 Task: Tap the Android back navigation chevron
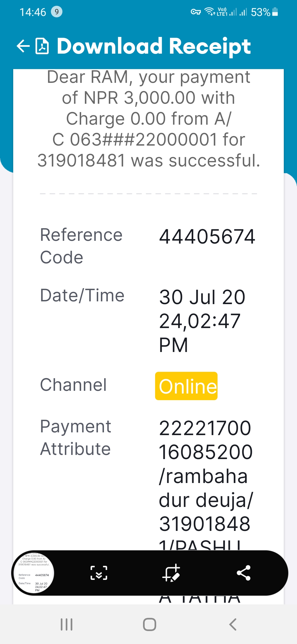[x=233, y=624]
